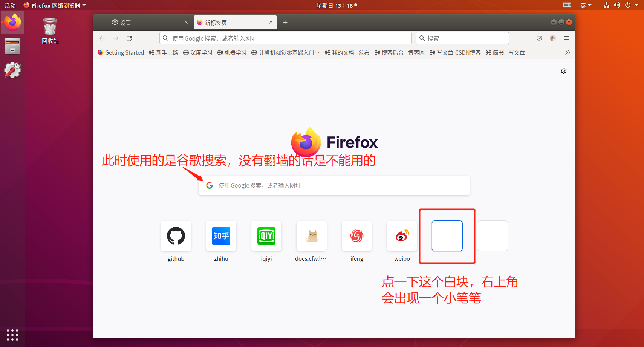Open Firefox 网络浏览器 app menu
This screenshot has height=347, width=644.
pyautogui.click(x=55, y=5)
